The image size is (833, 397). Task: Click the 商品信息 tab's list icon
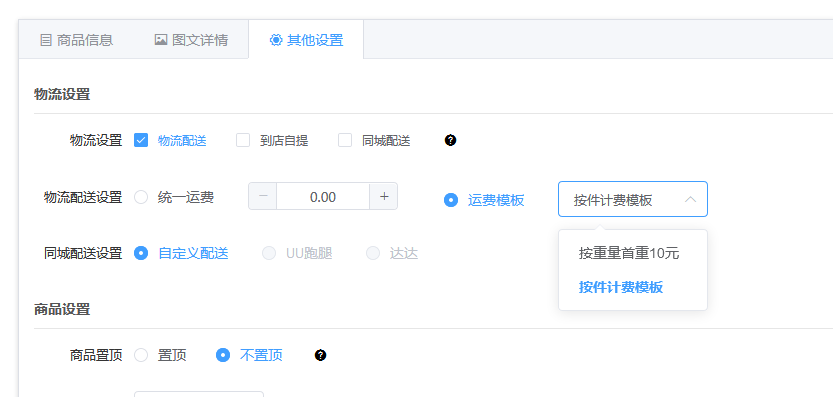click(x=46, y=40)
